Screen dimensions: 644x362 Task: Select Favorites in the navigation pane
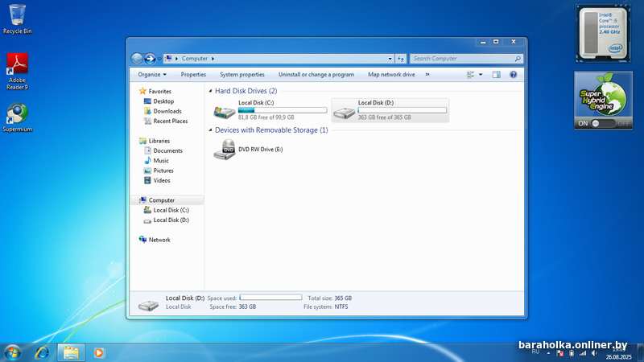[159, 91]
